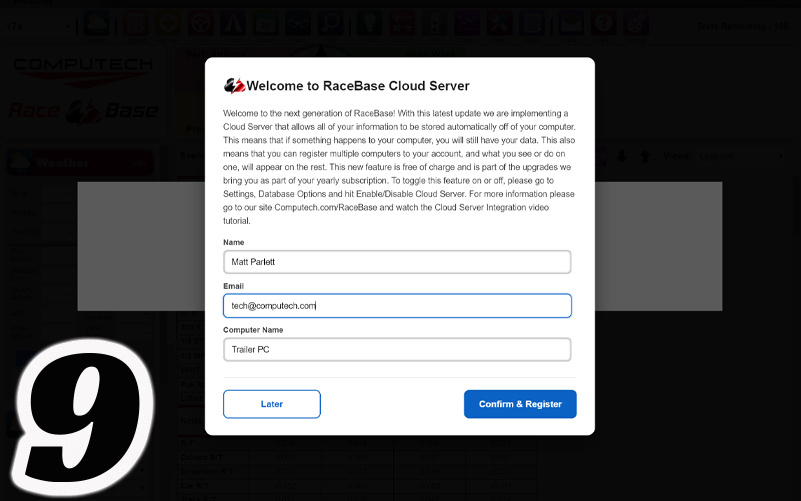Click the down arrow icon beside Views
This screenshot has height=501, width=801.
pyautogui.click(x=622, y=156)
